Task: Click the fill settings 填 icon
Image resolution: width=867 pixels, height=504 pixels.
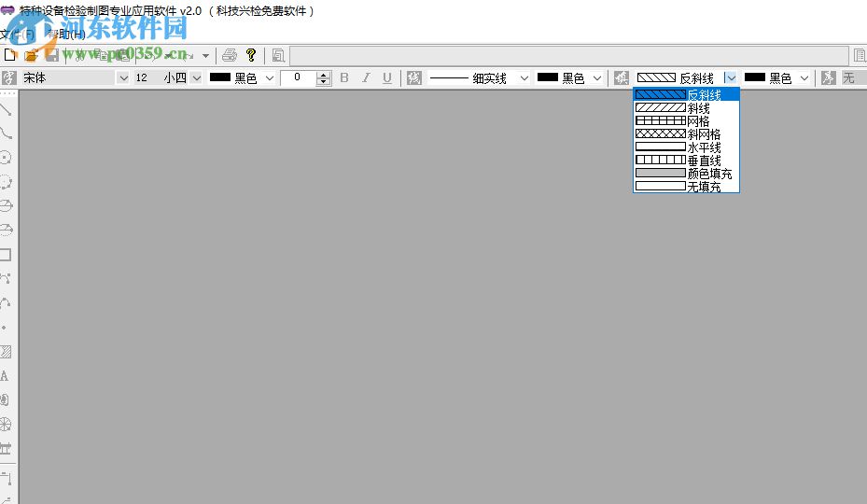Action: tap(621, 78)
